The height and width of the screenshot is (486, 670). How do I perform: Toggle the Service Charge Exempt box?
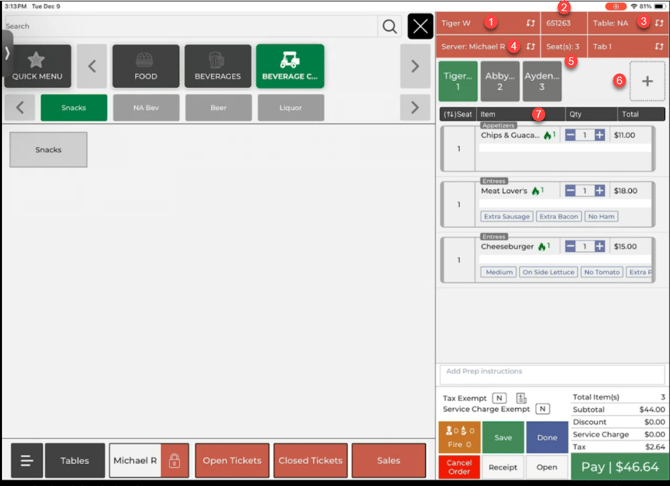coord(542,409)
